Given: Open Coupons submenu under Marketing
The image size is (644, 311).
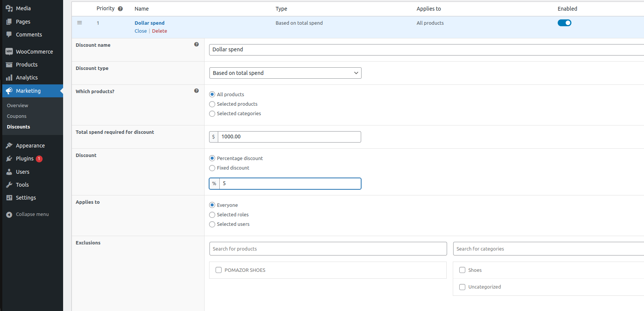Looking at the screenshot, I should pos(17,116).
